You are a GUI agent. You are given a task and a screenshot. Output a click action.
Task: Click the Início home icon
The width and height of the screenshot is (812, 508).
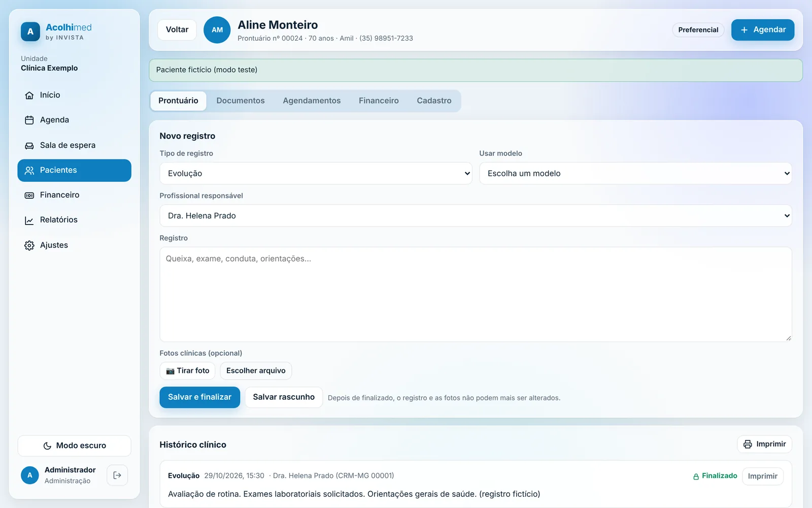coord(29,96)
